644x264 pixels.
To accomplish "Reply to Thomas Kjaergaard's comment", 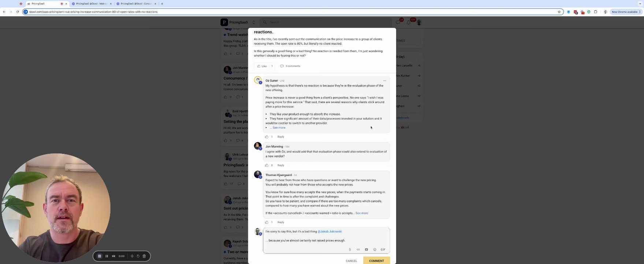I will [x=281, y=222].
